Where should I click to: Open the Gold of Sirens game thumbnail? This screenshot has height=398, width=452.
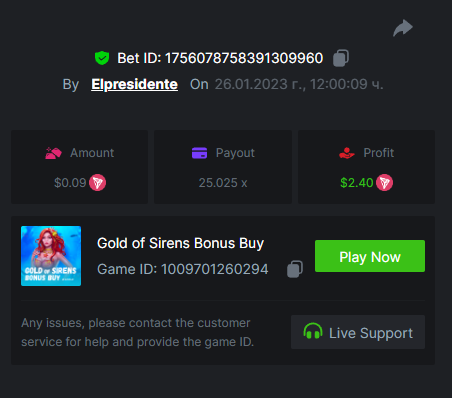(51, 256)
